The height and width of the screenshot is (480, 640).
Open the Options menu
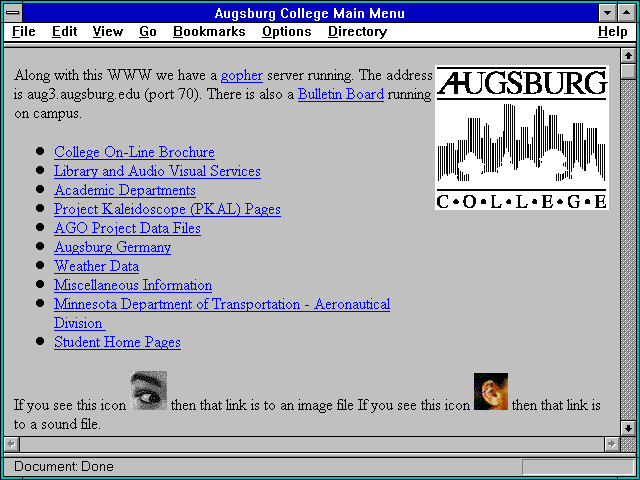click(x=287, y=32)
